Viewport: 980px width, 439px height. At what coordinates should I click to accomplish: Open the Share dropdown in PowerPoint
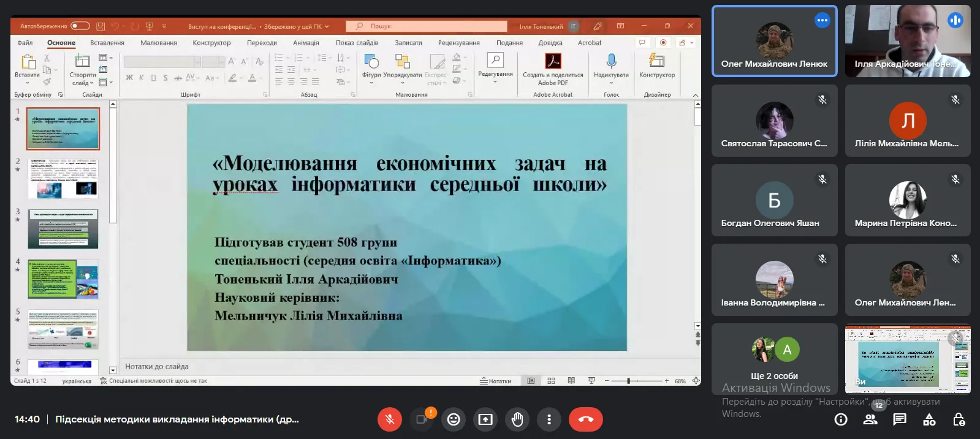pyautogui.click(x=686, y=43)
